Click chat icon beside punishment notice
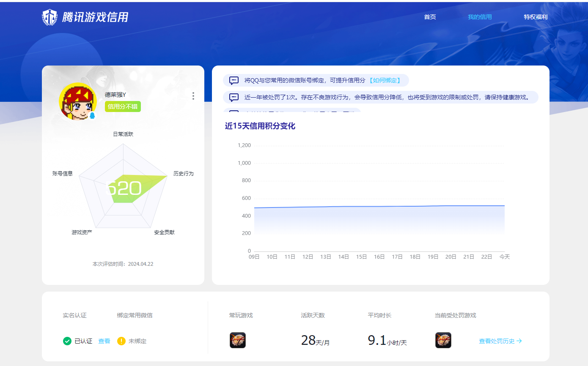The height and width of the screenshot is (366, 588). coord(234,97)
